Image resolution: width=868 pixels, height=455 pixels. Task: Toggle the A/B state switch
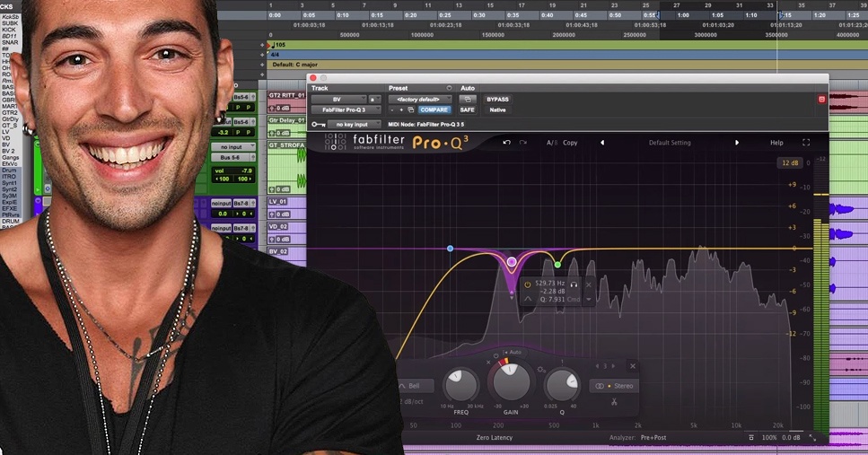[x=552, y=143]
